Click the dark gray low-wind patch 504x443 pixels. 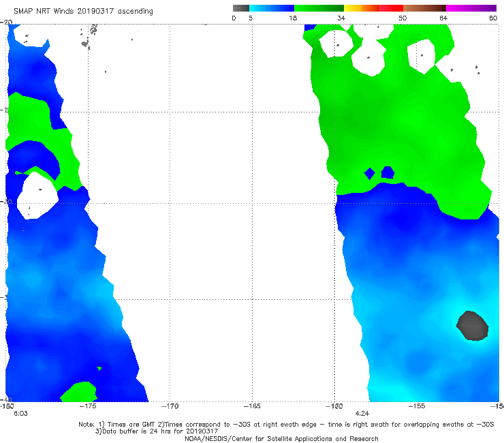pos(473,326)
